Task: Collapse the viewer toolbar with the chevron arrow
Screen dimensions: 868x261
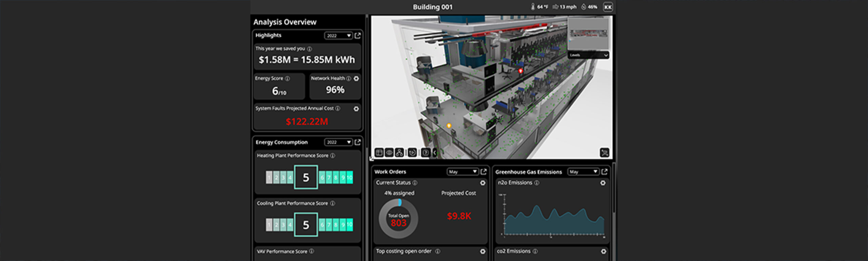Action: tap(434, 153)
